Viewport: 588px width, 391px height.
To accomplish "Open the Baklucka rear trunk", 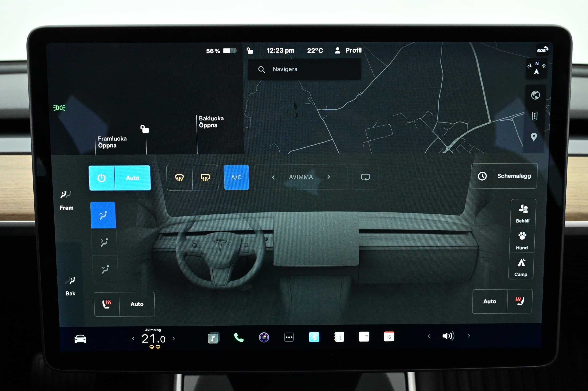I will click(x=211, y=122).
